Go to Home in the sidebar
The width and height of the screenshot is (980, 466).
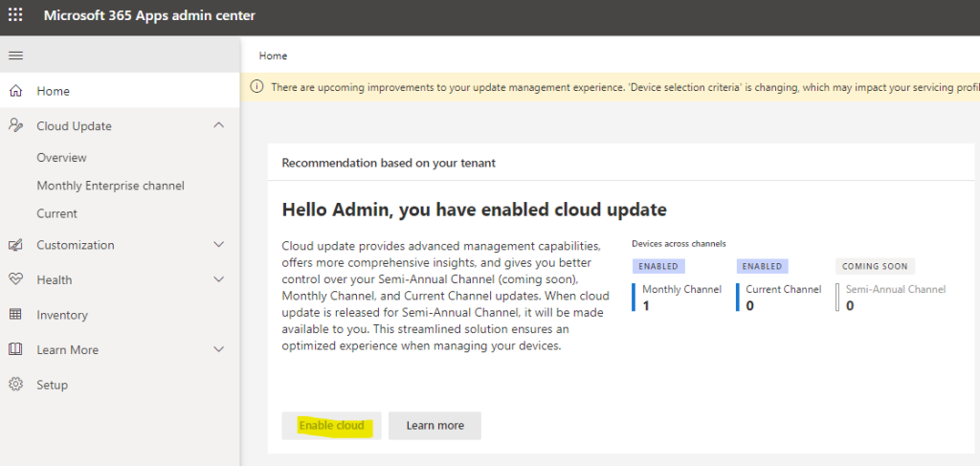120,91
